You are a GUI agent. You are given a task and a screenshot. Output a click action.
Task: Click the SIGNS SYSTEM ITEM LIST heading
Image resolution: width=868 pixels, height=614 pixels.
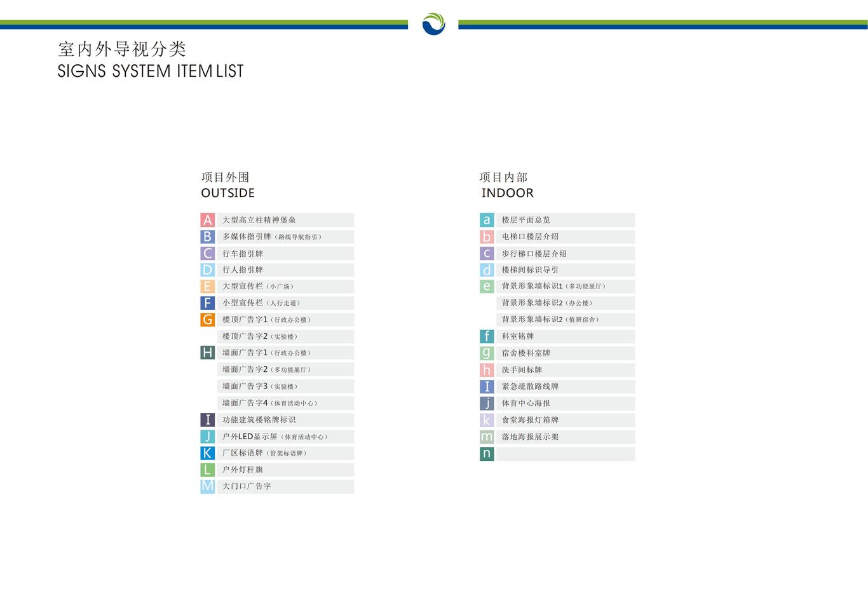(151, 71)
